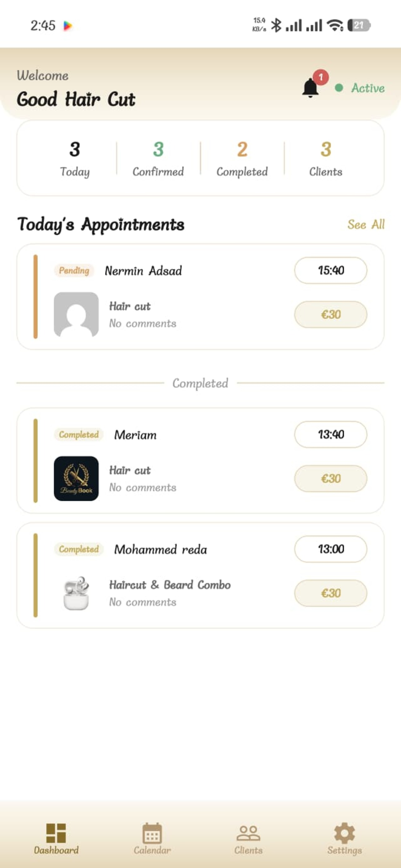This screenshot has width=401, height=868.
Task: Tap the 13:00 time pill
Action: 331,549
